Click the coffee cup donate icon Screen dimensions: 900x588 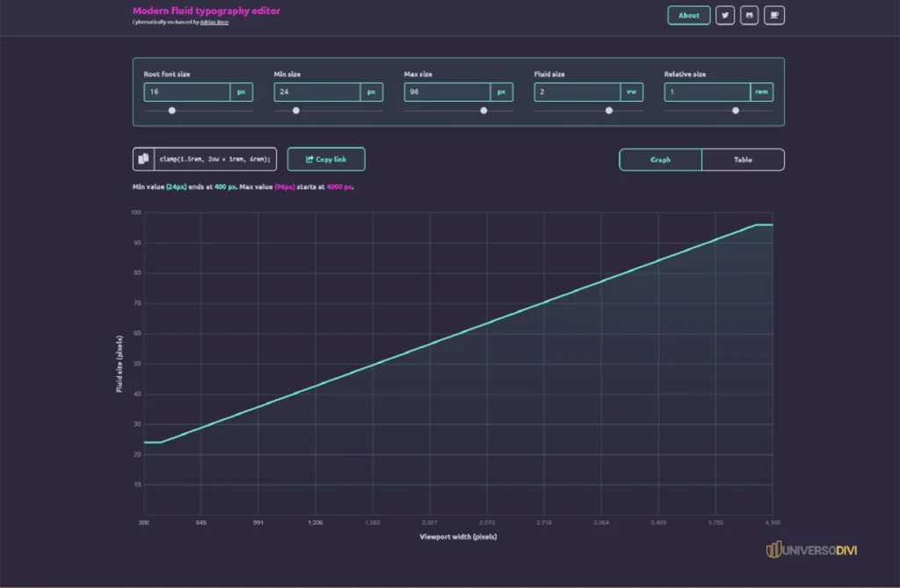click(x=774, y=16)
